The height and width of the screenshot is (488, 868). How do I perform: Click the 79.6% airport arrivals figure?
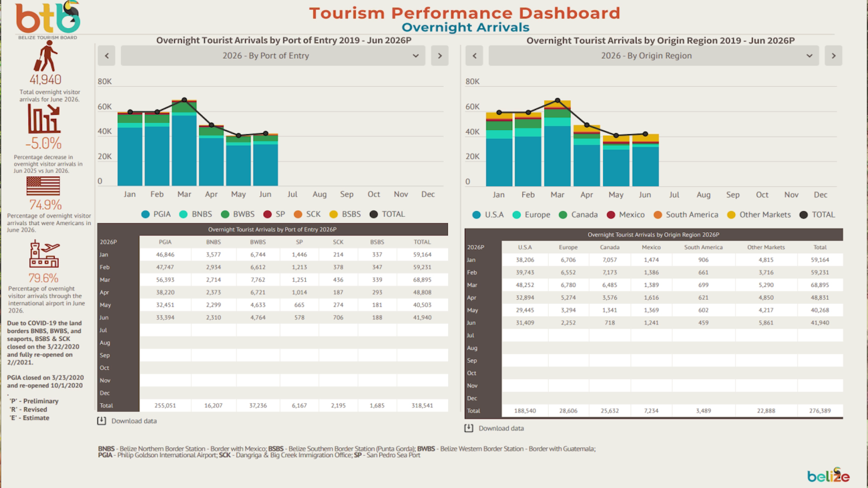[43, 278]
